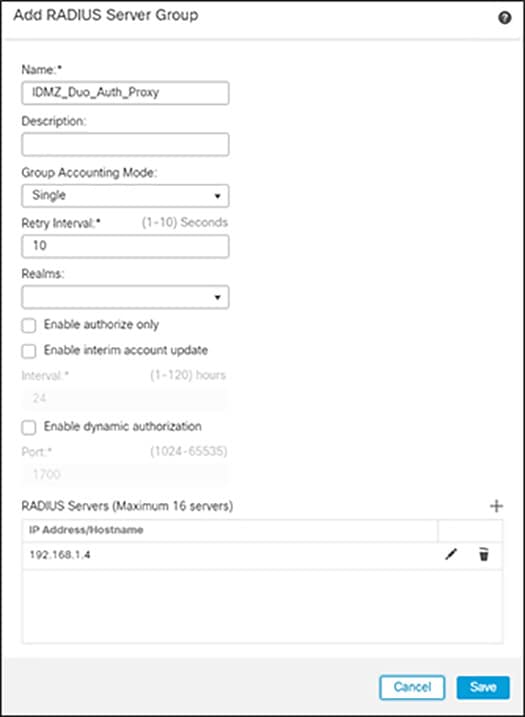This screenshot has width=525, height=717.
Task: Click the disabled Interval hours field
Action: tap(125, 399)
